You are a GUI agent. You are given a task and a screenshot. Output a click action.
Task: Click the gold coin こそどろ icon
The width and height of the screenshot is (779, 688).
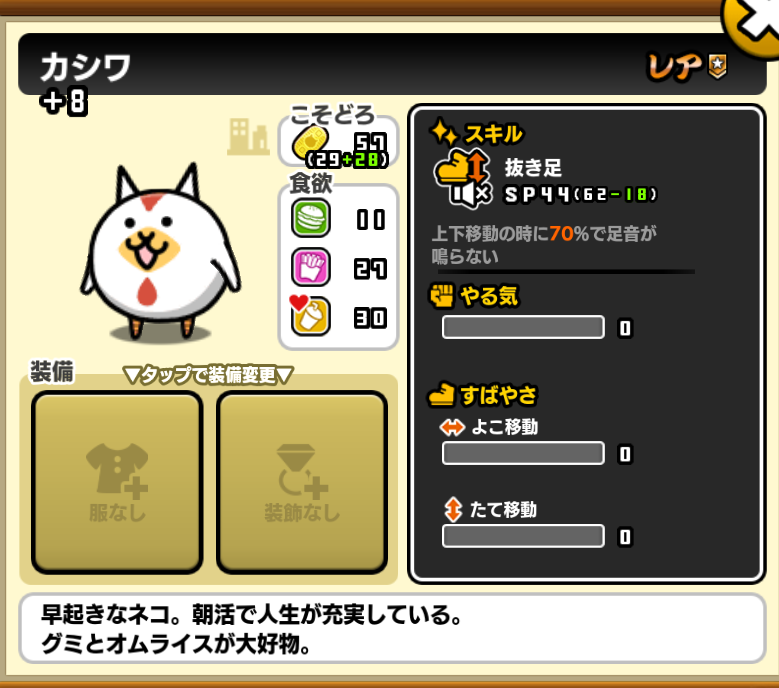point(311,142)
